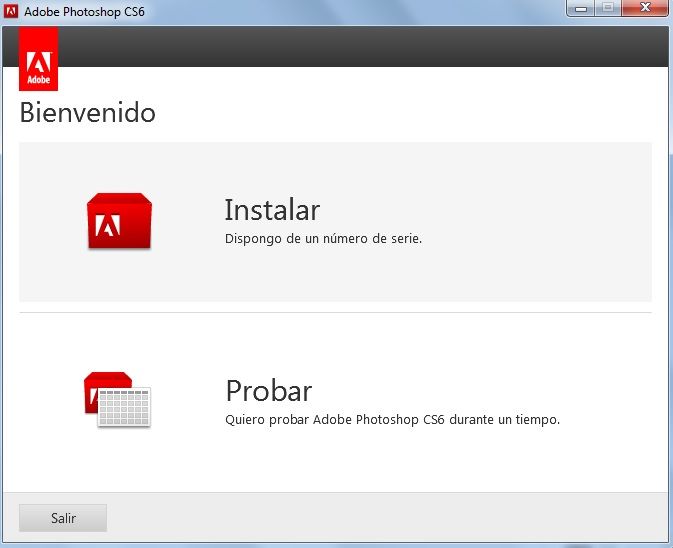Viewport: 673px width, 548px height.
Task: Click the Bienvenido heading
Action: (x=88, y=113)
